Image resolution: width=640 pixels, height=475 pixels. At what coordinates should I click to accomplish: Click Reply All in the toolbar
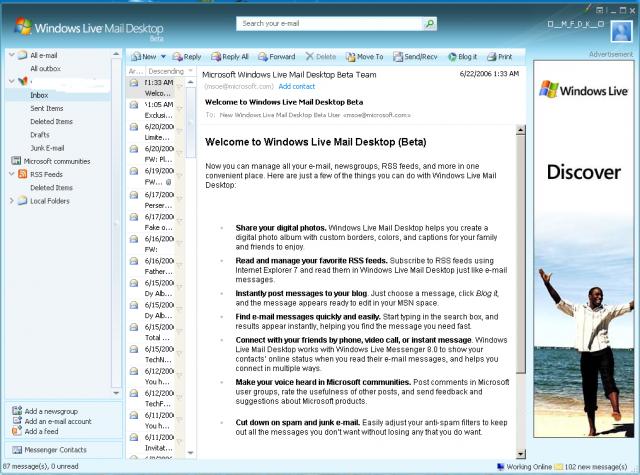coord(229,57)
